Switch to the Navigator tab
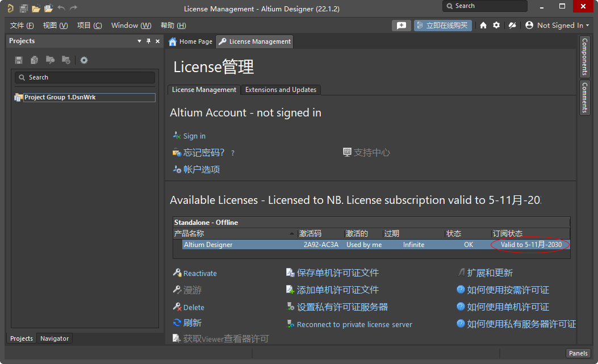This screenshot has width=598, height=364. pyautogui.click(x=55, y=338)
